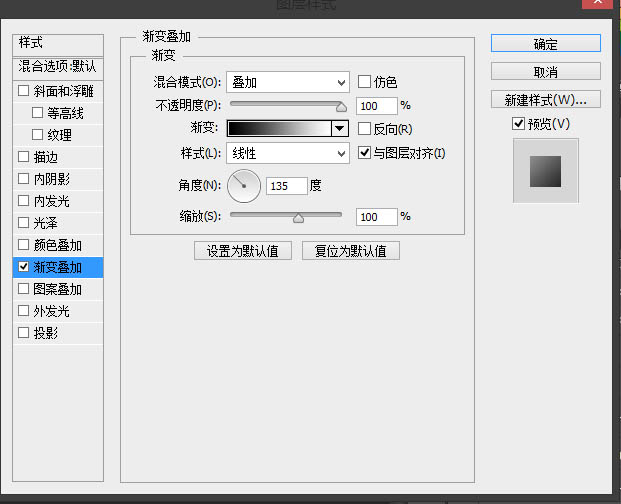The image size is (621, 504).
Task: Click the black-to-white gradient bar
Action: pyautogui.click(x=279, y=128)
